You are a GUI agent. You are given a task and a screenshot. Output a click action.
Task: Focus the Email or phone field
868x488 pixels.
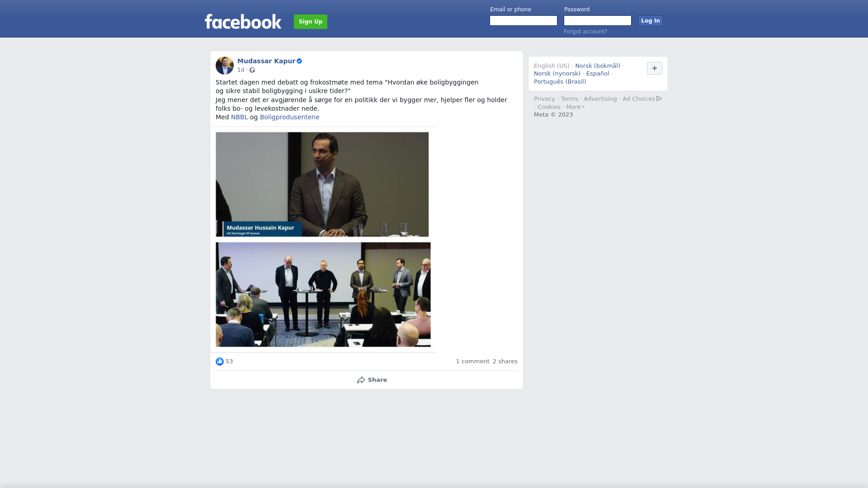point(524,21)
